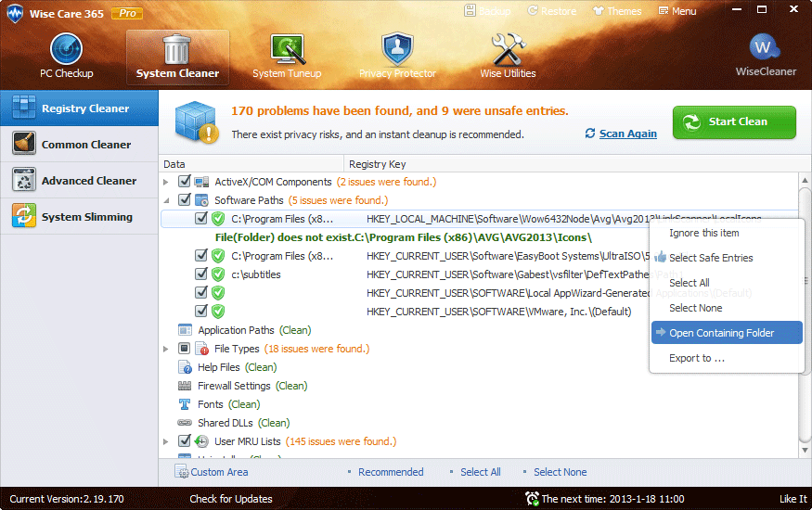Click the Data column header
Viewport: 812px width, 510px height.
[x=251, y=164]
